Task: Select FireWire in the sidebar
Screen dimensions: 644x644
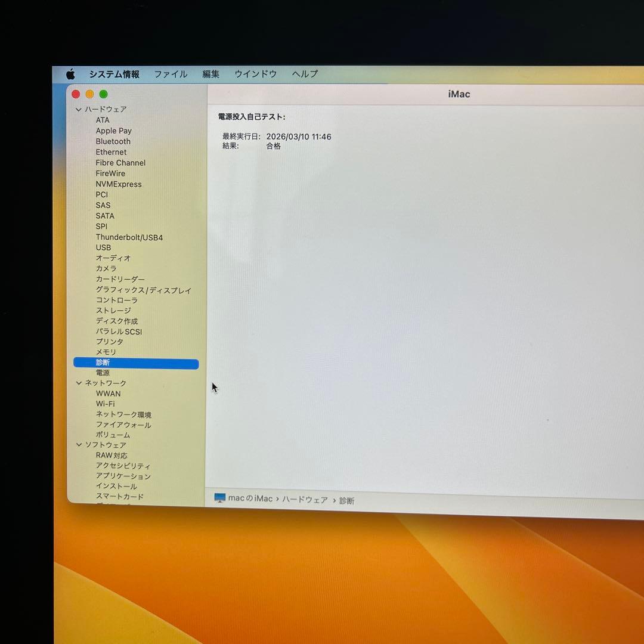Action: [110, 174]
